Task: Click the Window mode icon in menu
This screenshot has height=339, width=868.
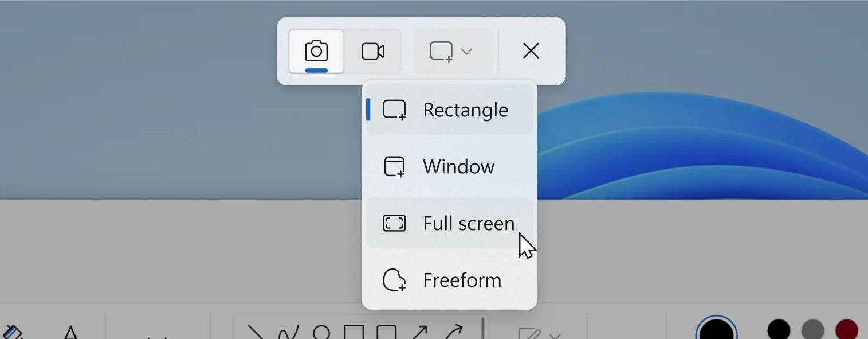Action: coord(394,166)
